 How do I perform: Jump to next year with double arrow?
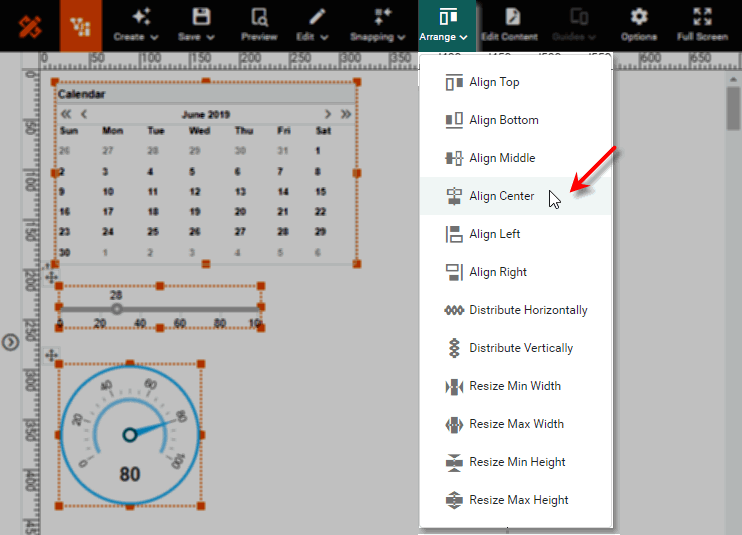point(346,114)
